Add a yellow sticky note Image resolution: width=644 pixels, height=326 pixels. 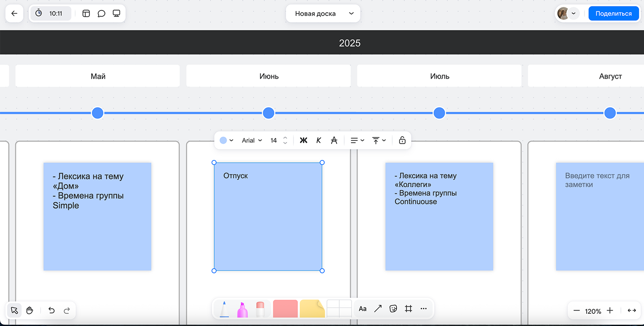click(312, 309)
